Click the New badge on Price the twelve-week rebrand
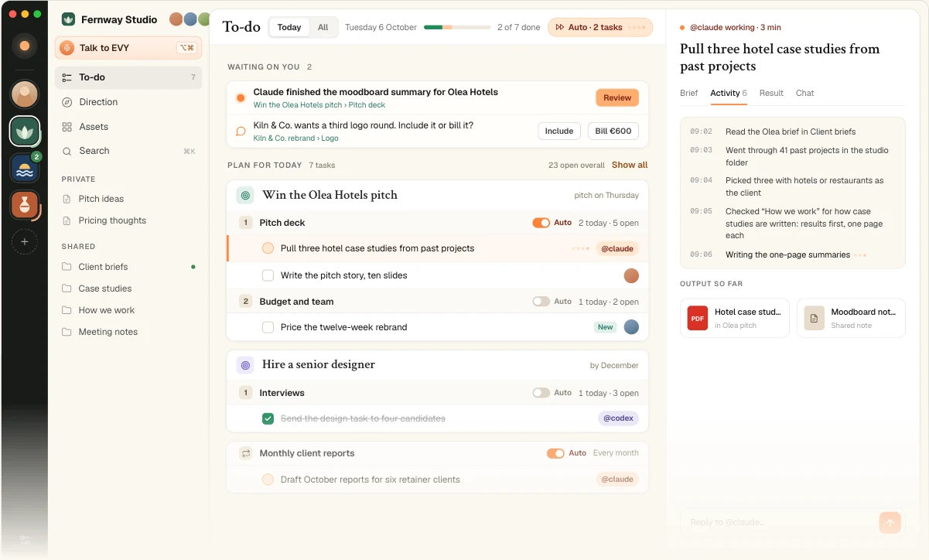This screenshot has width=929, height=560. (605, 327)
